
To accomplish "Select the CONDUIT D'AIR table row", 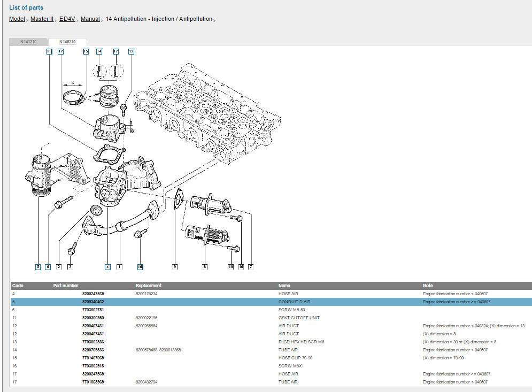I will 294,302.
